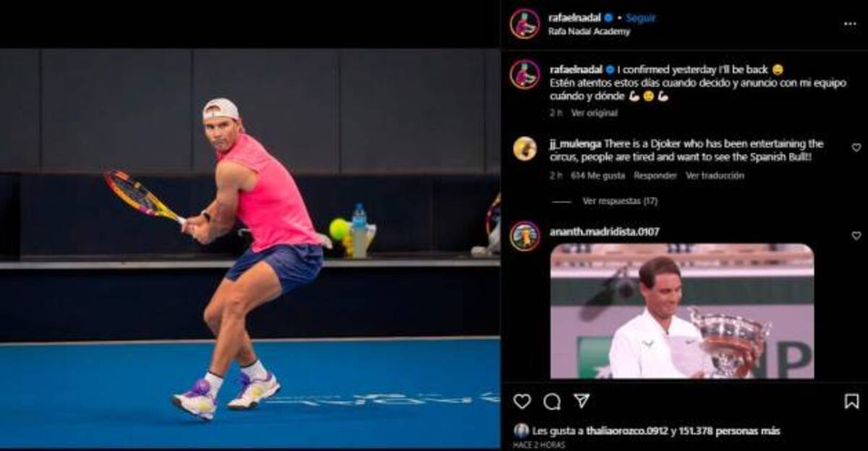The image size is (868, 451).
Task: Open the three-dots more options menu
Action: pyautogui.click(x=850, y=23)
